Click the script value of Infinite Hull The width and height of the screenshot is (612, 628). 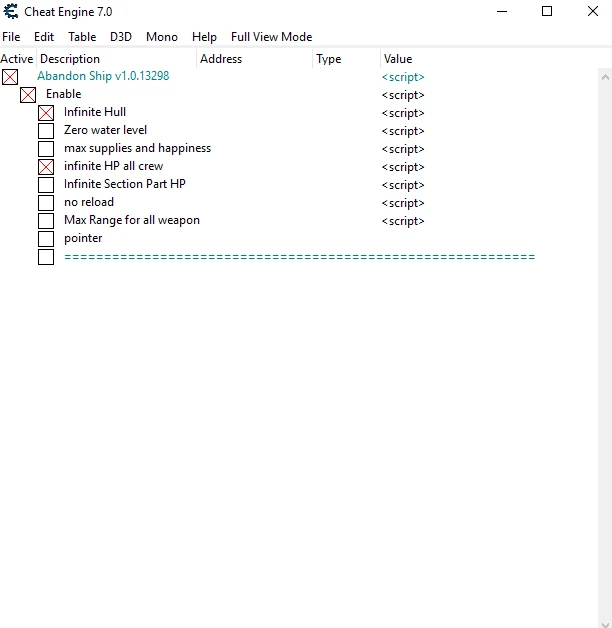click(403, 113)
